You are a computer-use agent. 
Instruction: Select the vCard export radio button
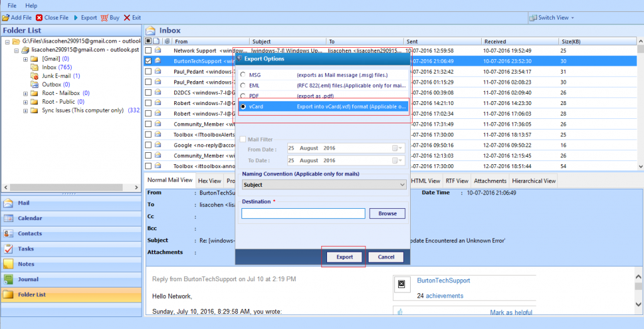pos(243,106)
